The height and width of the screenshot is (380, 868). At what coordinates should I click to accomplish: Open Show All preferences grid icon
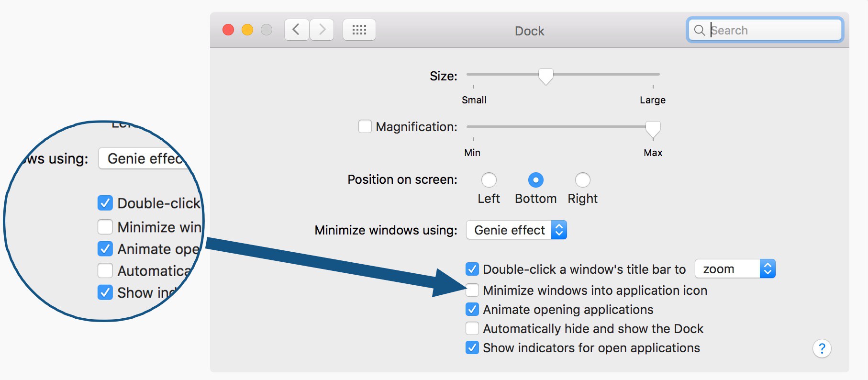coord(359,29)
